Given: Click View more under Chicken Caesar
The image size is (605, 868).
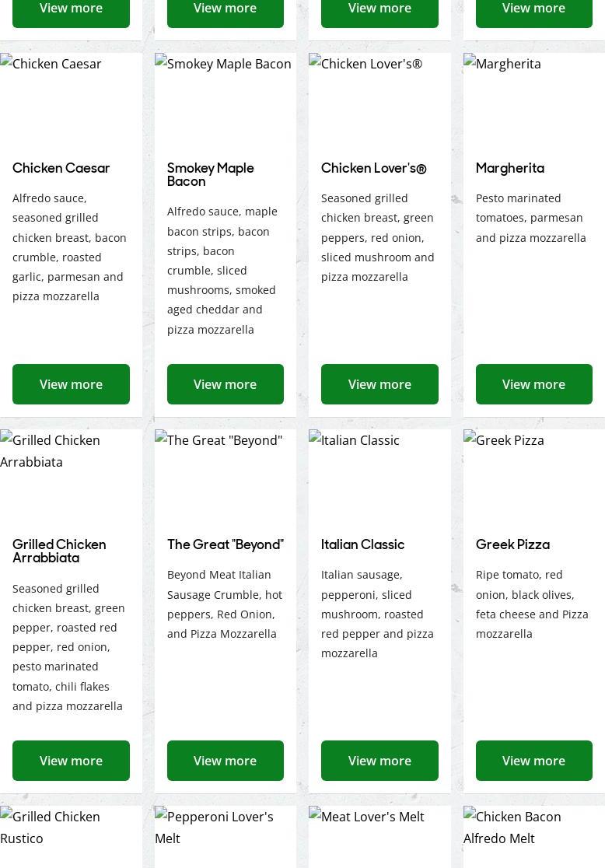Looking at the screenshot, I should [71, 384].
